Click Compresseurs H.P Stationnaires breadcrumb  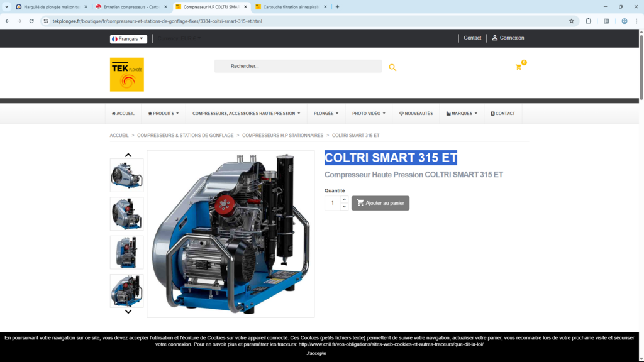[282, 136]
